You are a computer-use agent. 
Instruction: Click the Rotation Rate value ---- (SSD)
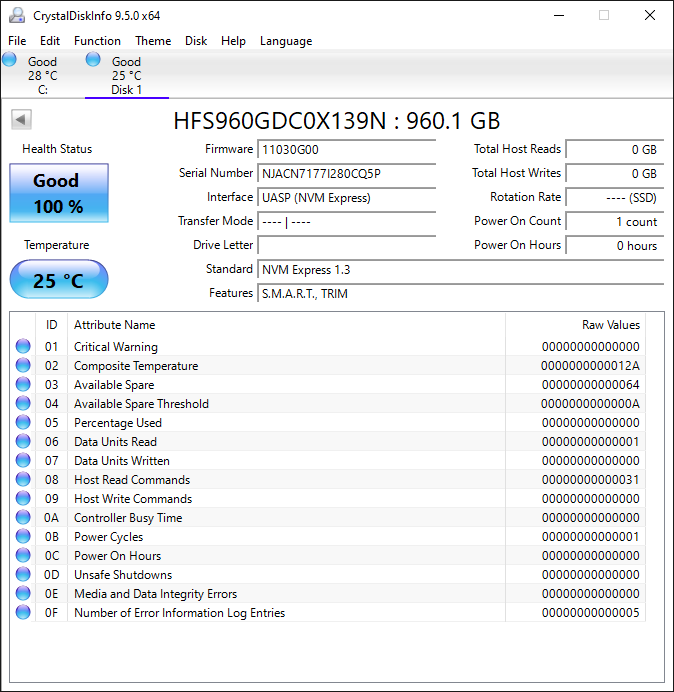[x=615, y=197]
